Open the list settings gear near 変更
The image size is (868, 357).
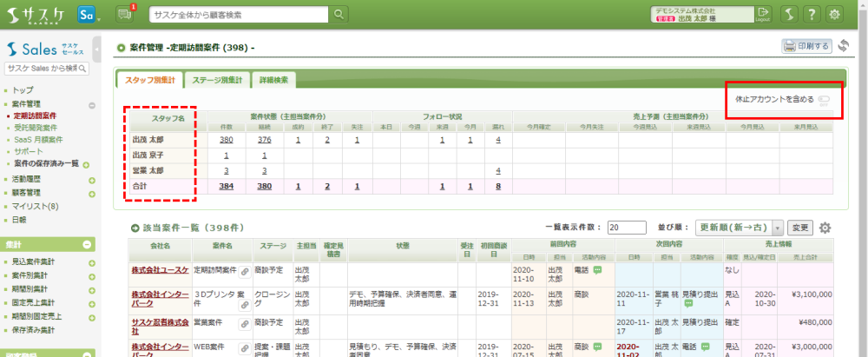[x=825, y=228]
